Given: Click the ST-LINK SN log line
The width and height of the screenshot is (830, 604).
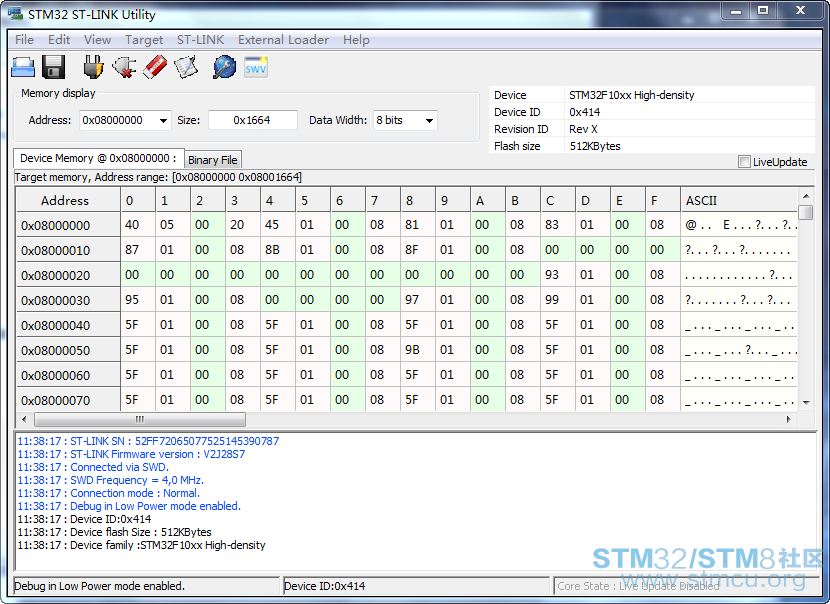Looking at the screenshot, I should 148,441.
